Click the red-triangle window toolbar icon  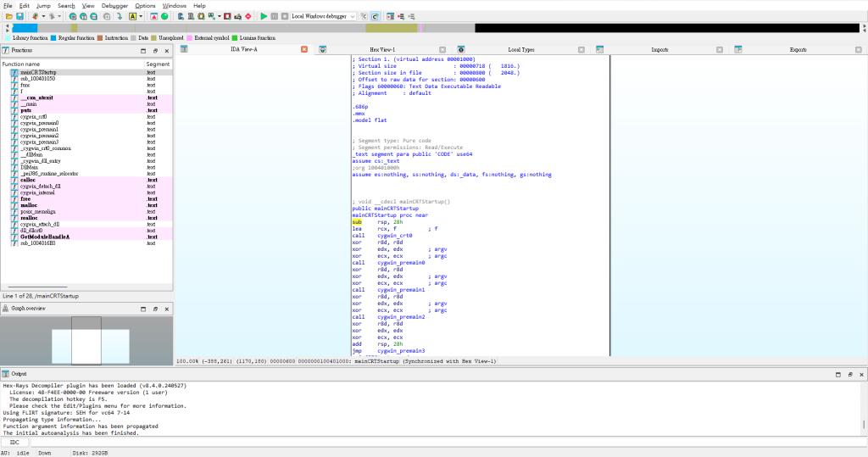[154, 17]
